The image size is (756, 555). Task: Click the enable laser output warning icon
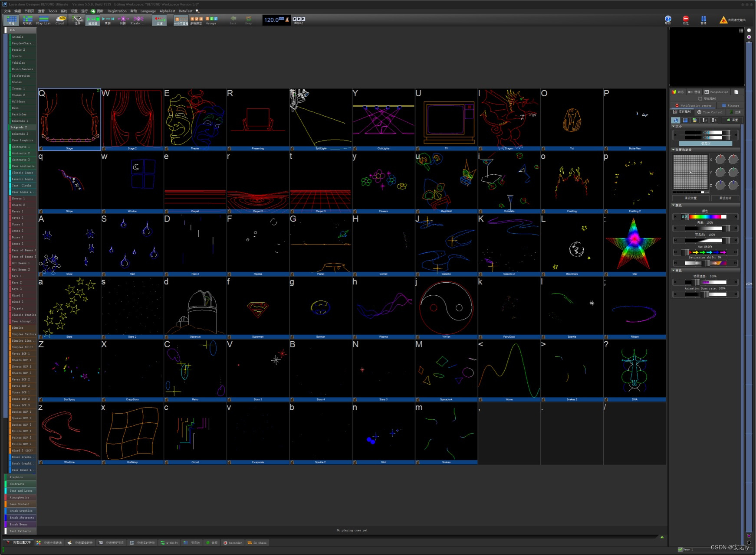tap(723, 20)
